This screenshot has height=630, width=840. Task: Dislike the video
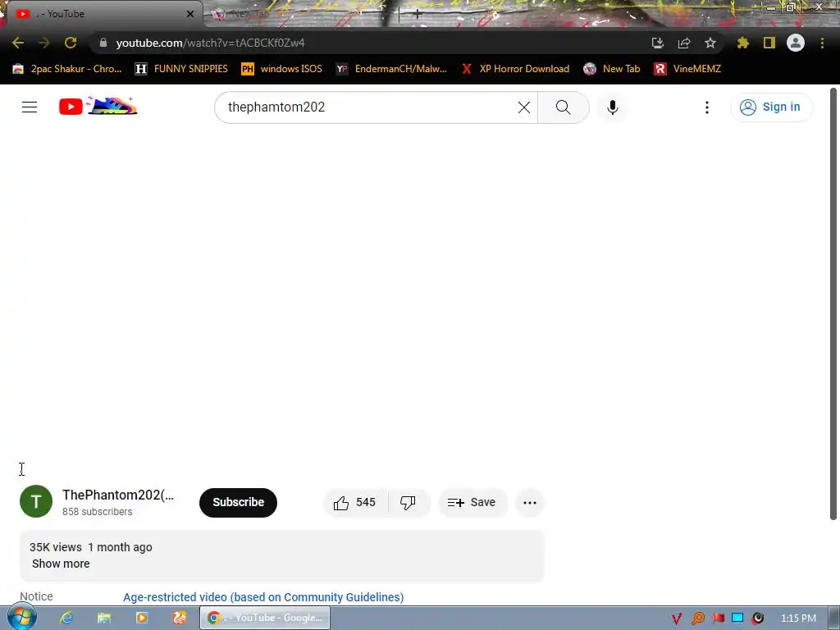click(409, 503)
